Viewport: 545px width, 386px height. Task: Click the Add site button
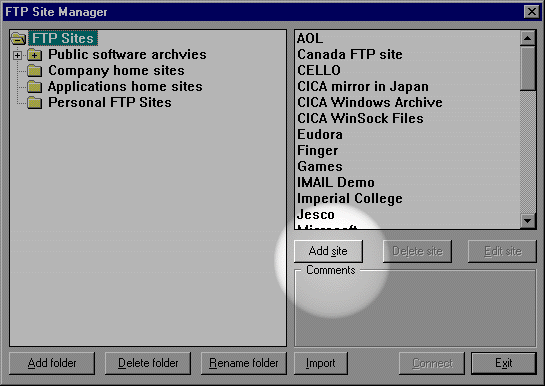(328, 251)
